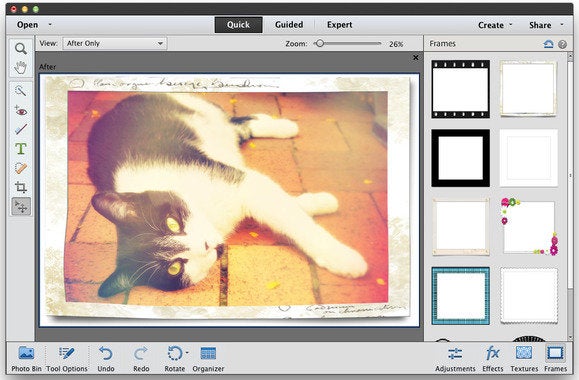Select the Hand pan tool
Viewport: 579px width, 380px height.
tap(21, 67)
